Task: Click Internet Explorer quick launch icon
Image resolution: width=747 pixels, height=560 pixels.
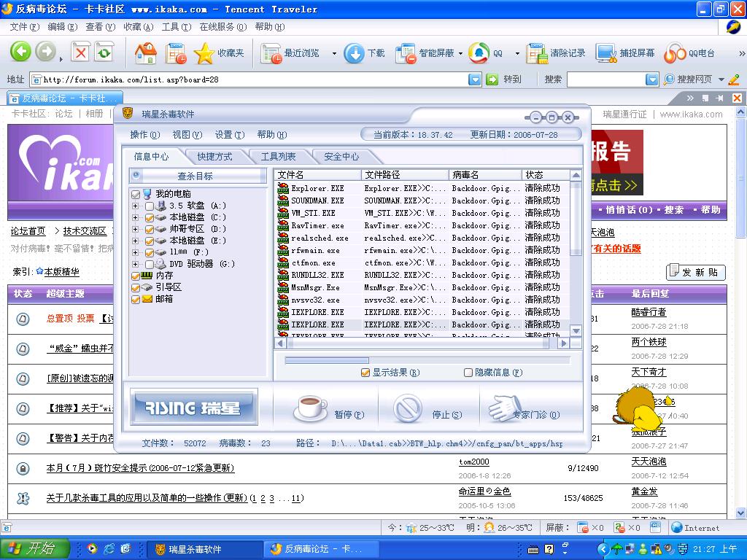Action: click(109, 549)
